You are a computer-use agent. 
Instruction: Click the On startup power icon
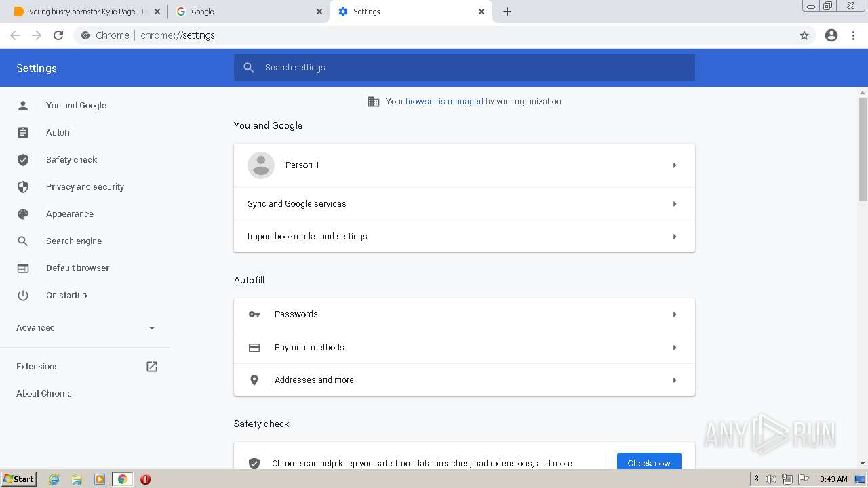click(x=23, y=296)
